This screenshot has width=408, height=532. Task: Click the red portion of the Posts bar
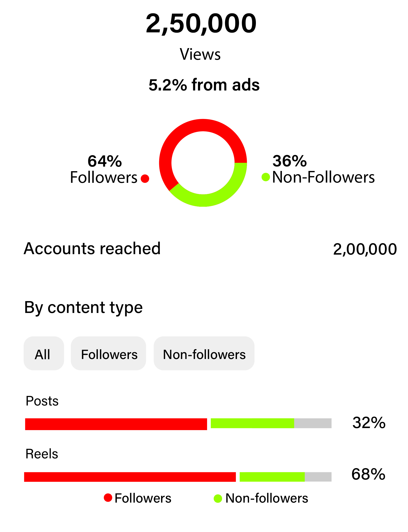tap(116, 424)
